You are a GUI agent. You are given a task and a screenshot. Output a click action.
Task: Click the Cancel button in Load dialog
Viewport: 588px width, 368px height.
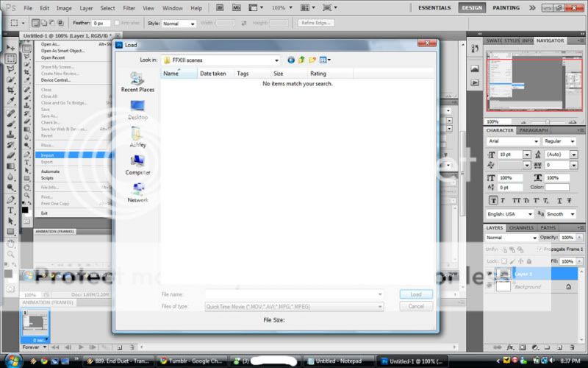[x=415, y=306]
